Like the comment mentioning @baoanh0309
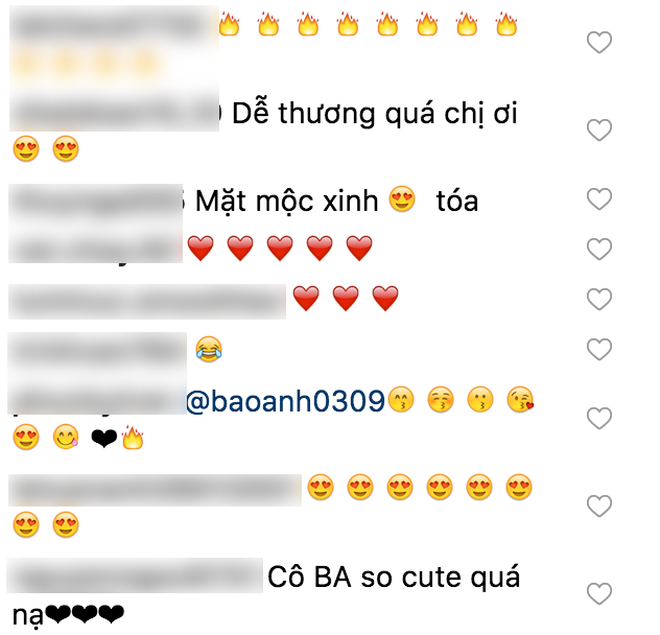Screen dimensions: 660x635 (599, 418)
